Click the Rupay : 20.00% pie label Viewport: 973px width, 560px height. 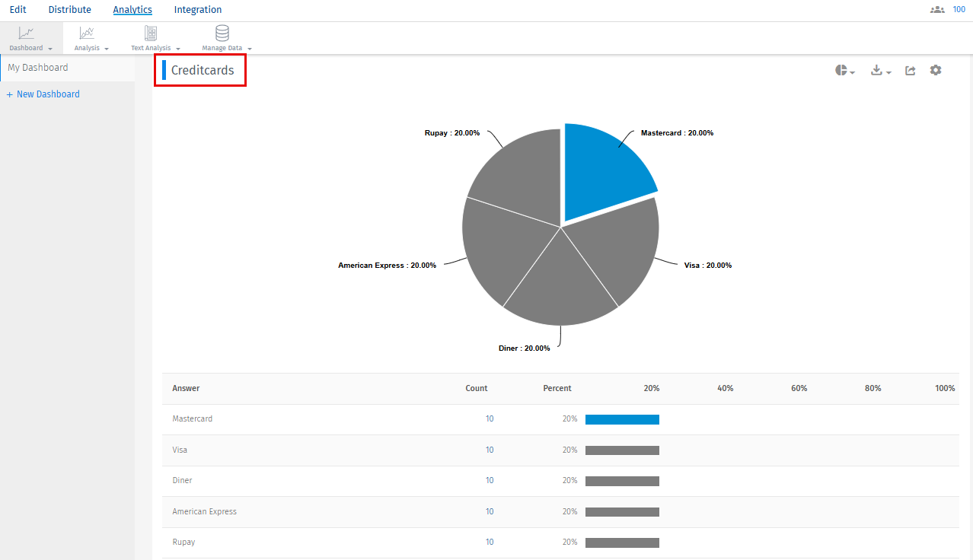(x=452, y=133)
